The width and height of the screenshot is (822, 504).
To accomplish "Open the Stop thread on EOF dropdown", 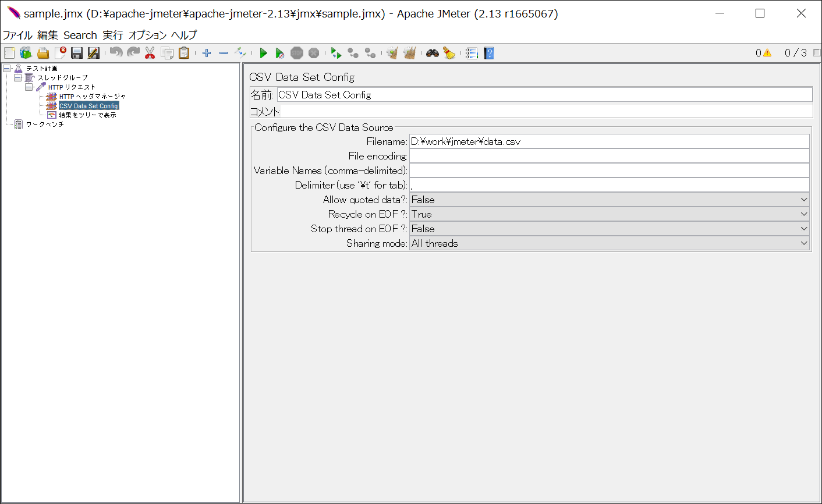I will (x=609, y=229).
